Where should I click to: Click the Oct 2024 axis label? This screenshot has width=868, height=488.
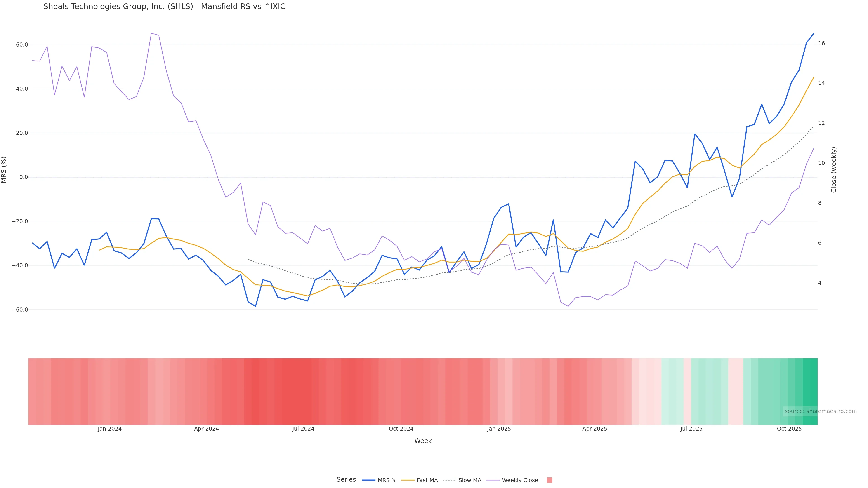click(x=401, y=429)
